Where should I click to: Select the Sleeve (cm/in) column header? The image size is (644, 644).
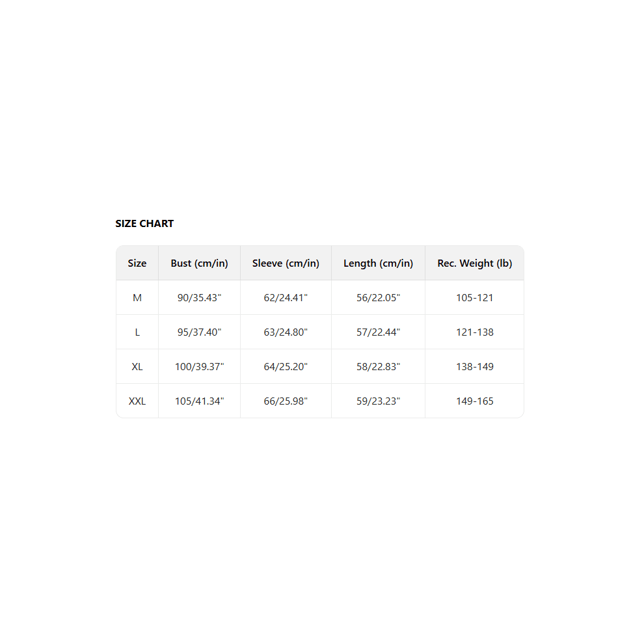pyautogui.click(x=286, y=263)
